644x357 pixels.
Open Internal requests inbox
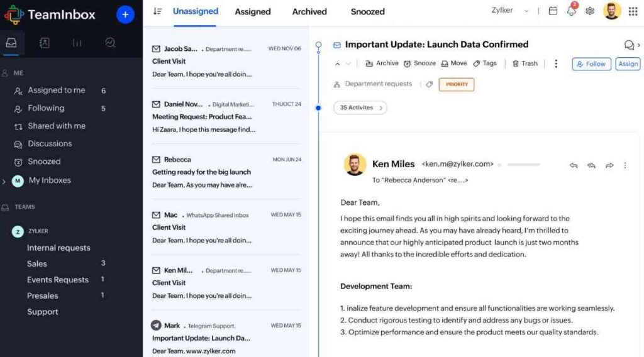pos(58,248)
